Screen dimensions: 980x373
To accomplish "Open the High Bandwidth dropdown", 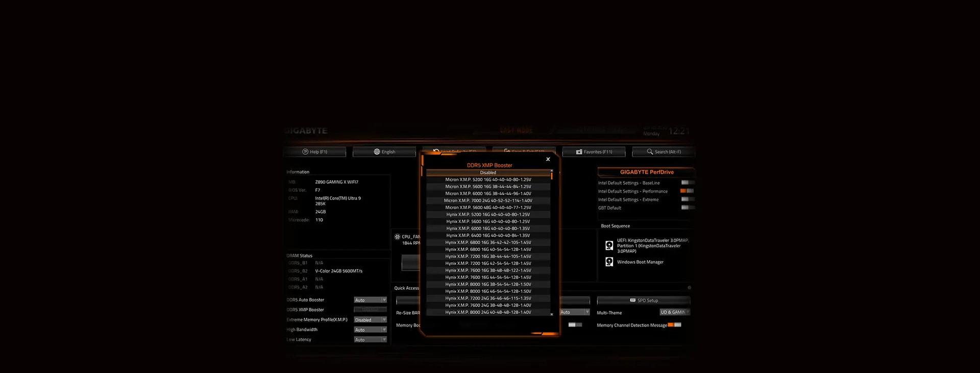I will pos(371,330).
